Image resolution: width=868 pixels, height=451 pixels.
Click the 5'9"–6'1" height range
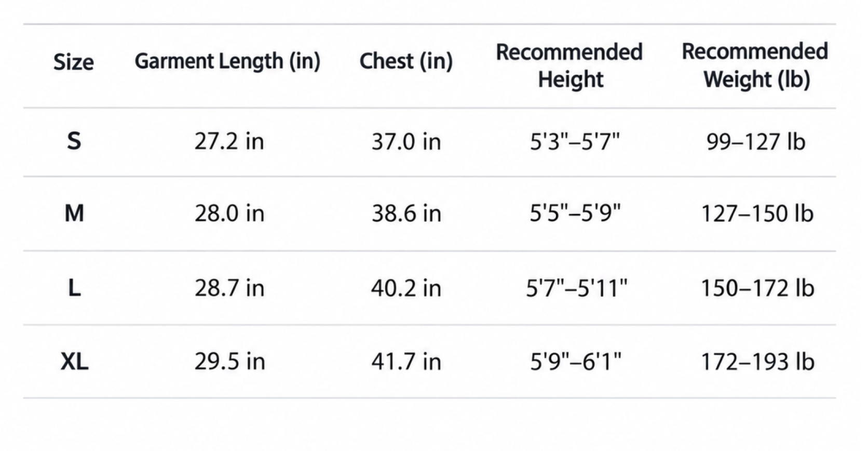[575, 362]
